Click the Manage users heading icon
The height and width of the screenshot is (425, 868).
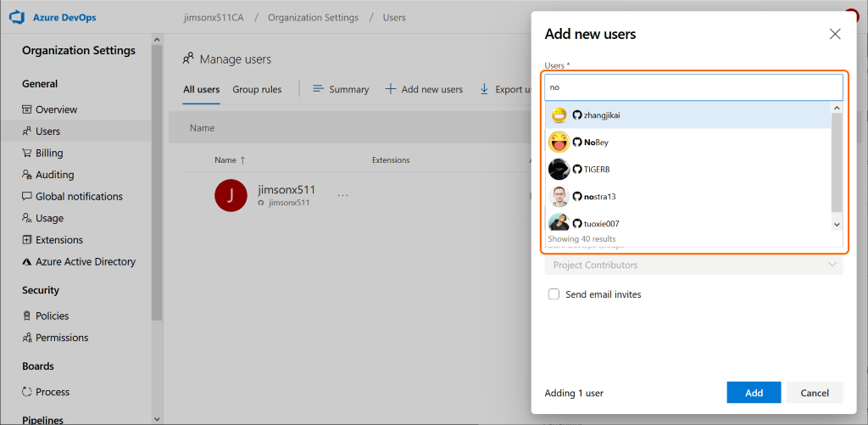coord(188,59)
